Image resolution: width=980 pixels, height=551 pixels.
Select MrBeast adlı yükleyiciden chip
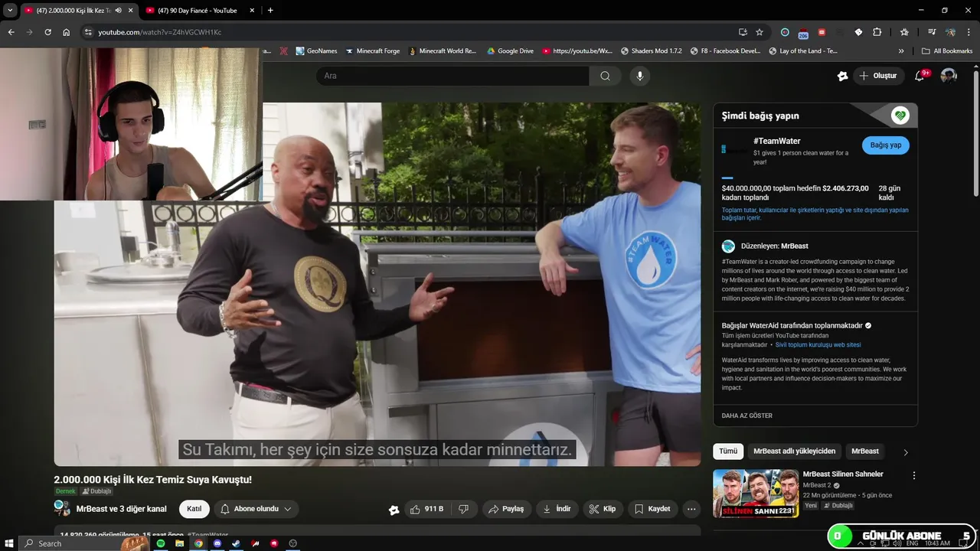(x=794, y=452)
